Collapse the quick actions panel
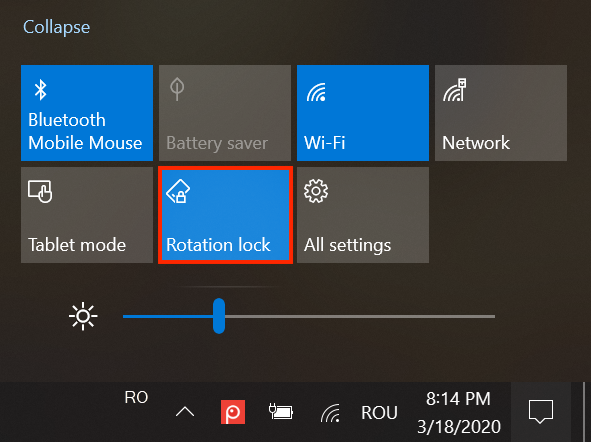The image size is (591, 442). (57, 27)
